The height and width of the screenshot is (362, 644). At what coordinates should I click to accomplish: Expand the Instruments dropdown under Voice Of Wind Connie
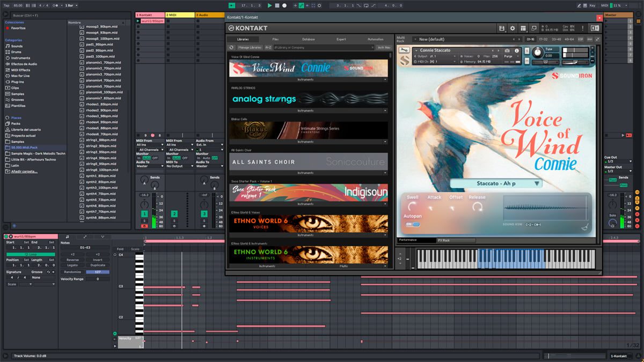point(308,79)
